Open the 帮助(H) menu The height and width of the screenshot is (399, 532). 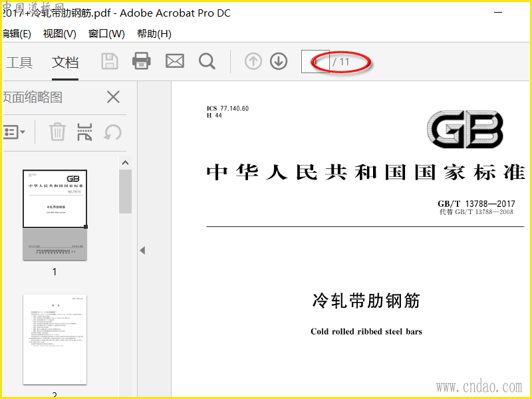[x=154, y=34]
